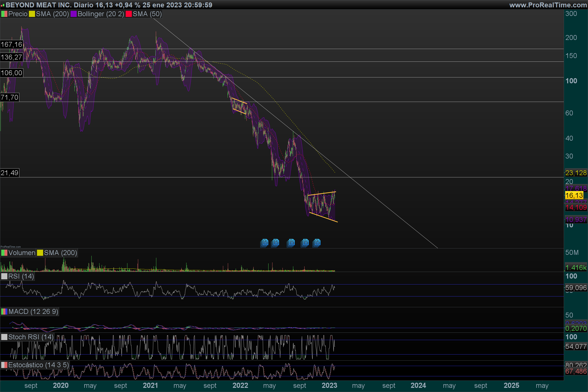Open the second news document icon from left

click(275, 243)
